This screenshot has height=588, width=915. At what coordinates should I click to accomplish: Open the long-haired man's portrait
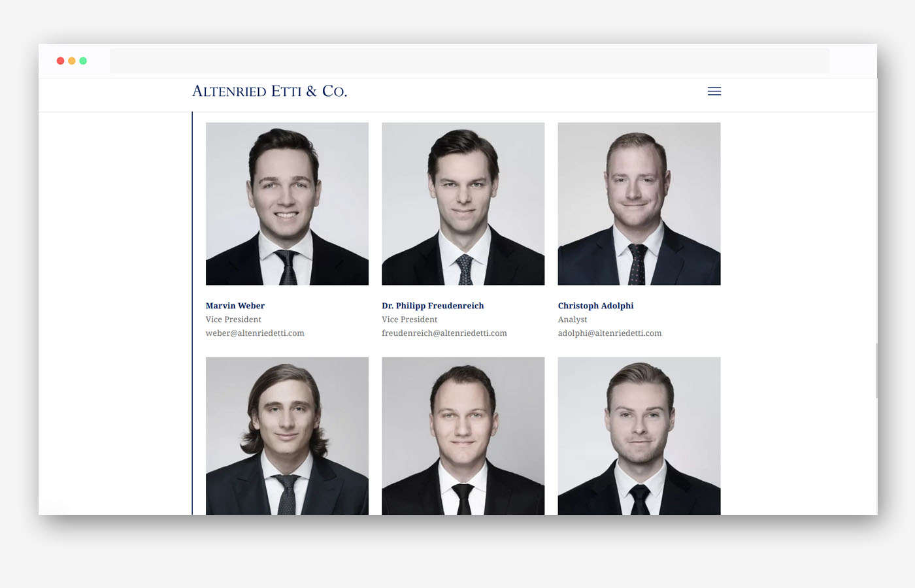tap(287, 436)
